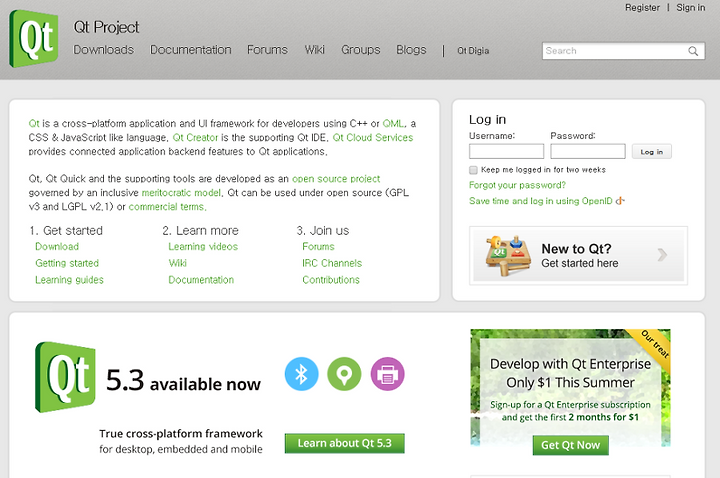Open the Groups navigation item
Viewport: 720px width, 478px height.
360,50
